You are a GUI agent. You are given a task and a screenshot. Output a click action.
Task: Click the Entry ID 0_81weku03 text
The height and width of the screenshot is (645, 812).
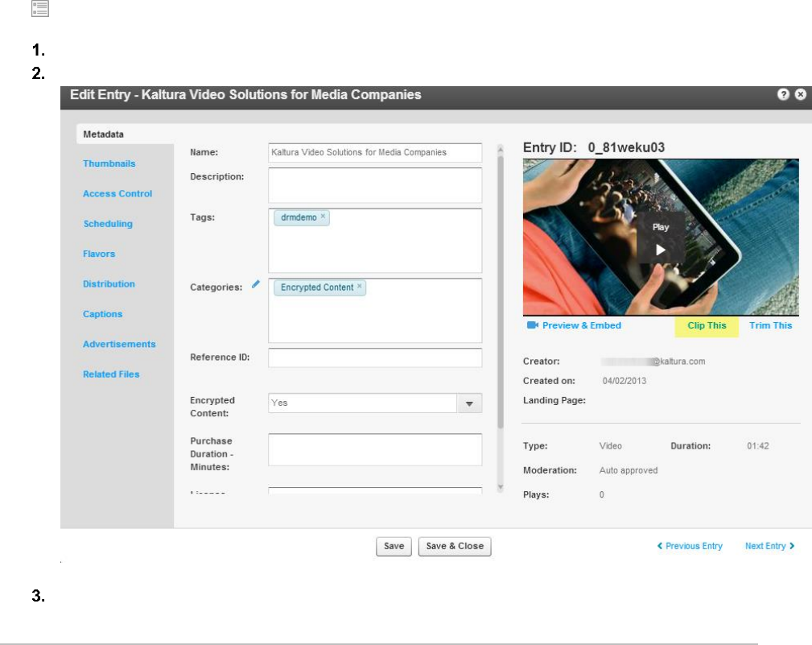[x=593, y=147]
